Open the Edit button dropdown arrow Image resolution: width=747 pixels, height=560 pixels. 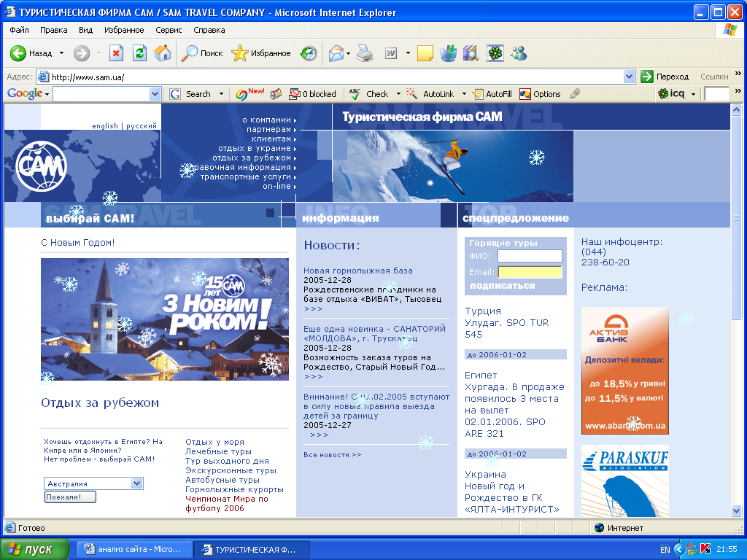pyautogui.click(x=408, y=53)
